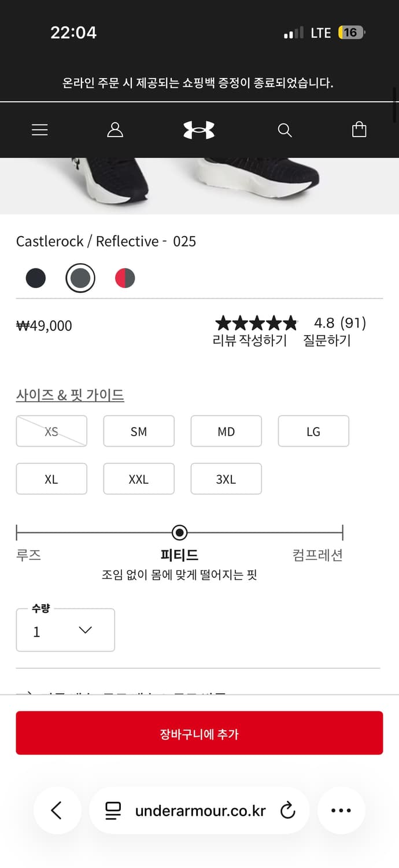The image size is (399, 868).
Task: Select the SM size option
Action: point(139,431)
